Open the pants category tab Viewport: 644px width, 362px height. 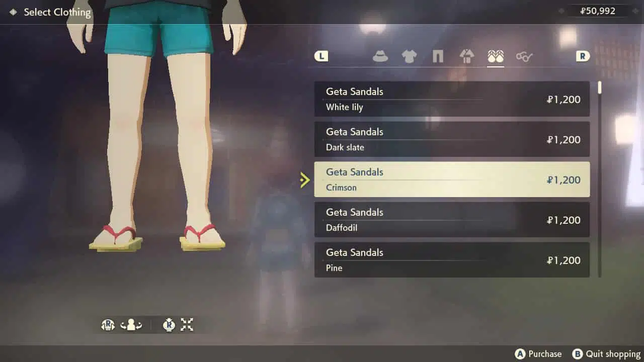[438, 57]
